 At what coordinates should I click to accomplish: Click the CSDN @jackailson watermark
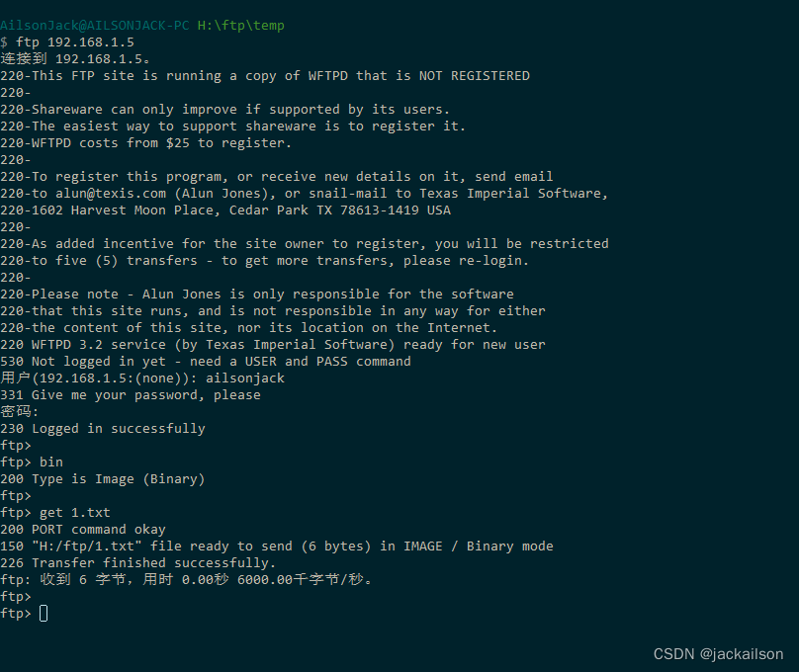(x=719, y=654)
